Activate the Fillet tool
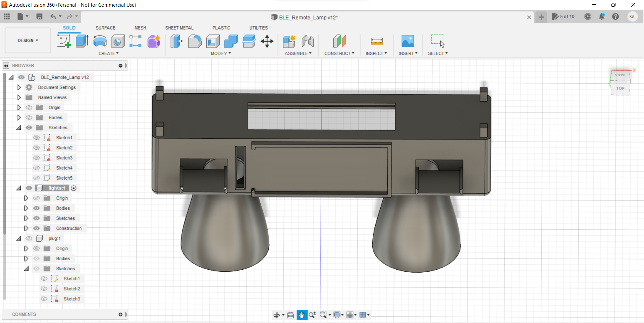 coord(195,41)
